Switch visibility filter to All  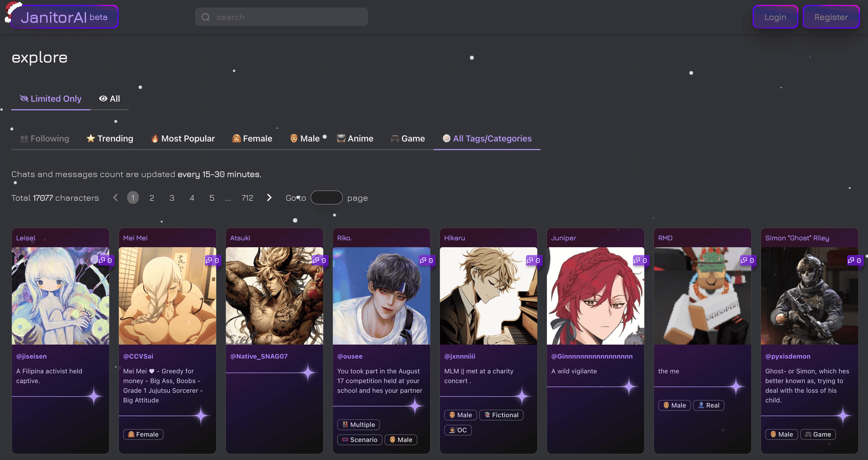(x=109, y=99)
